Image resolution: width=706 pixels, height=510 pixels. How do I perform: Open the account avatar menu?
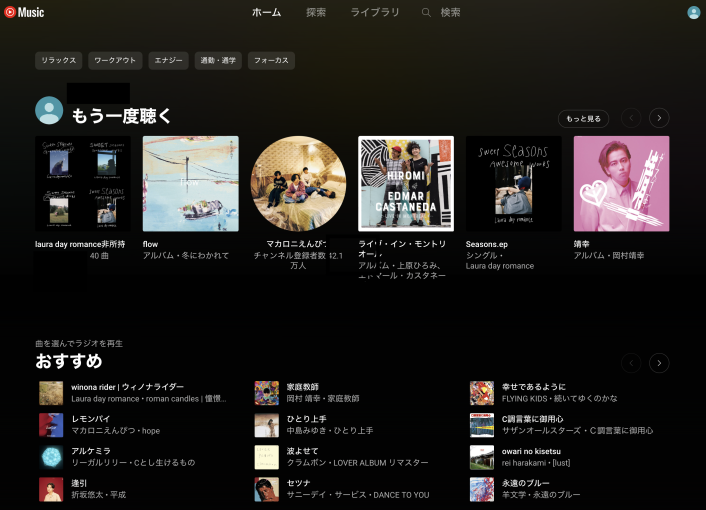[x=693, y=13]
